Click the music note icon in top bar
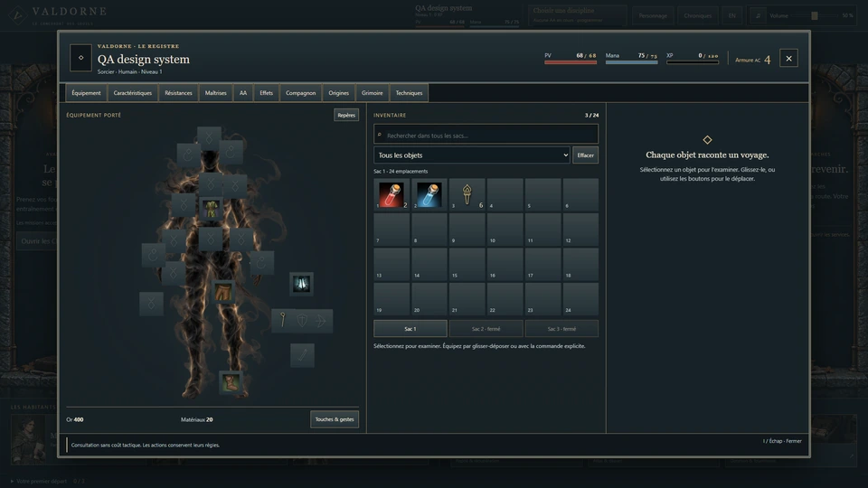The image size is (868, 488). (758, 15)
